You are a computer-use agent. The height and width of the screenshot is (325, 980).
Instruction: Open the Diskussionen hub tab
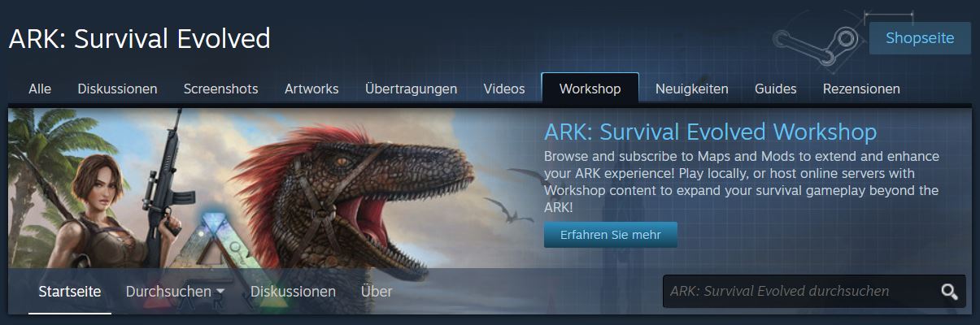coord(117,89)
